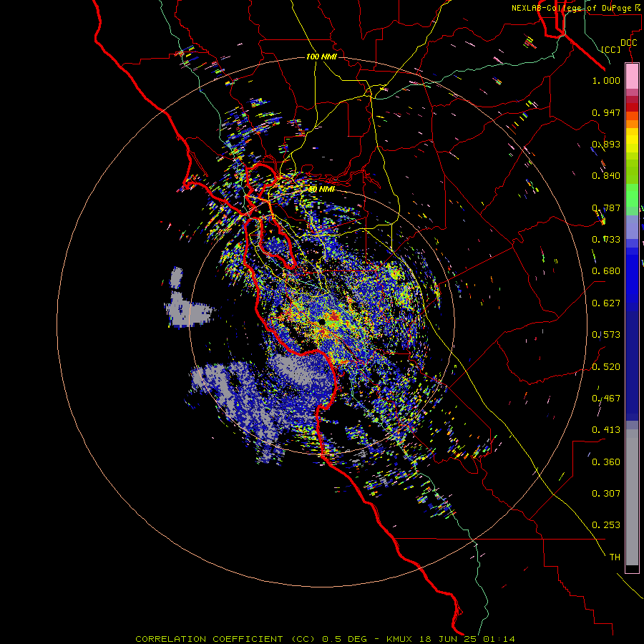Screen dimensions: 644x644
Task: Click the 'DCC' label above the scale
Action: (x=628, y=43)
